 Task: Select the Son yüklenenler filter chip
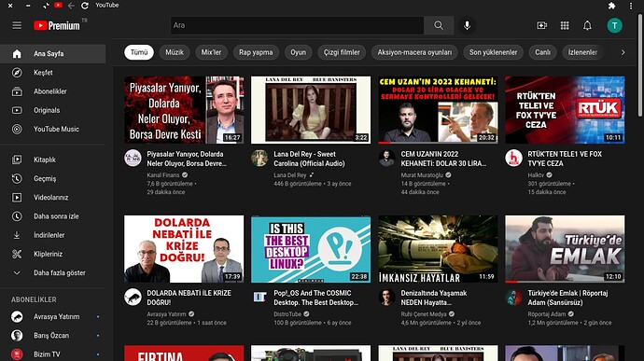494,52
